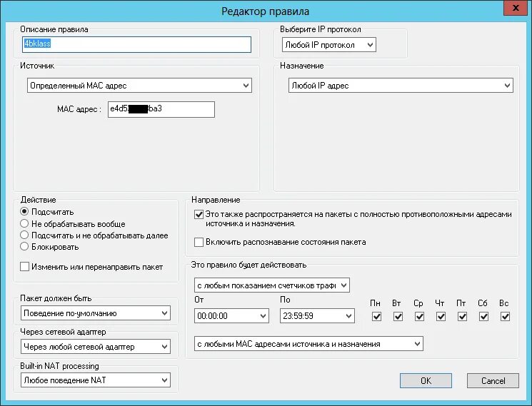Open the Built-in NAT processing dropdown
This screenshot has width=532, height=406.
tap(96, 380)
